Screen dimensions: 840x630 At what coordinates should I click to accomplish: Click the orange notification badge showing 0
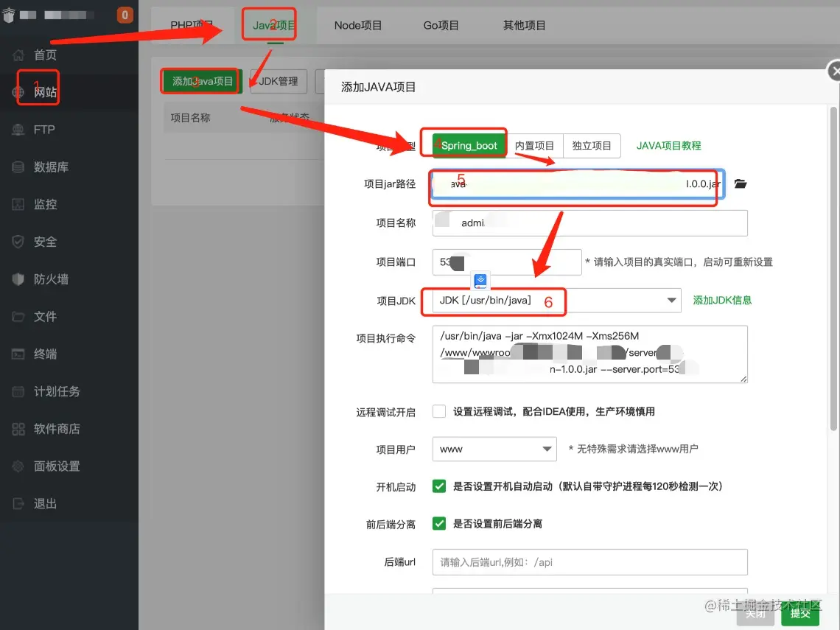pos(125,15)
